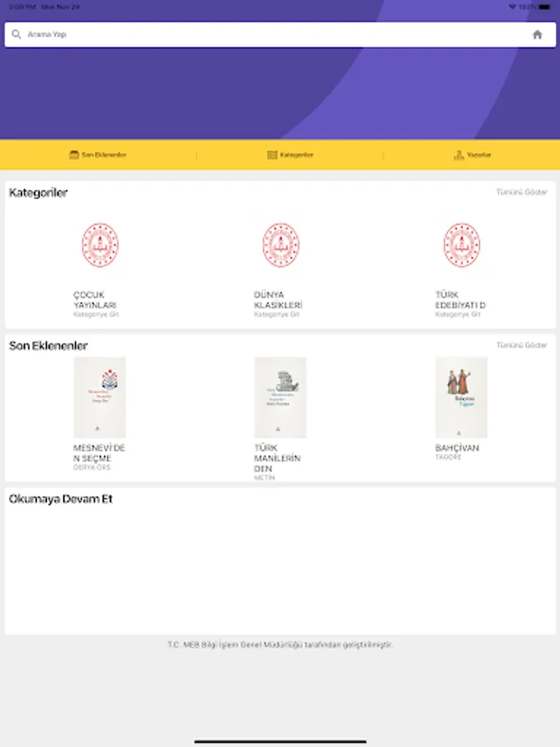The image size is (560, 747).
Task: Click the Yazarlar tab person icon
Action: 459,154
